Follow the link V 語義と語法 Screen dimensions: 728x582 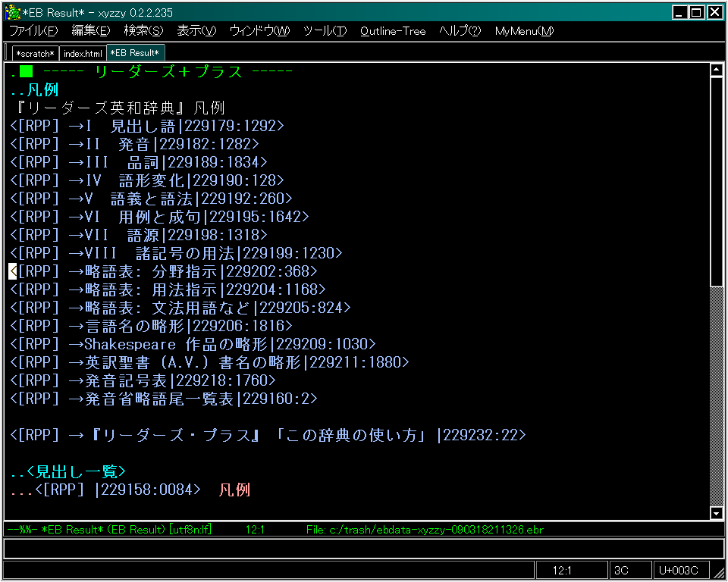pyautogui.click(x=151, y=199)
